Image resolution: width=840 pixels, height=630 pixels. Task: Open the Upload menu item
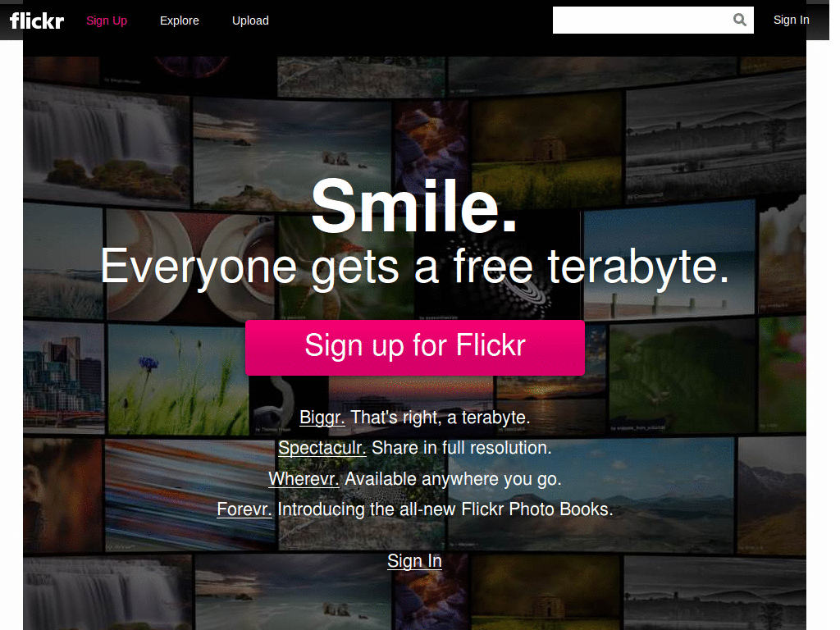[250, 21]
